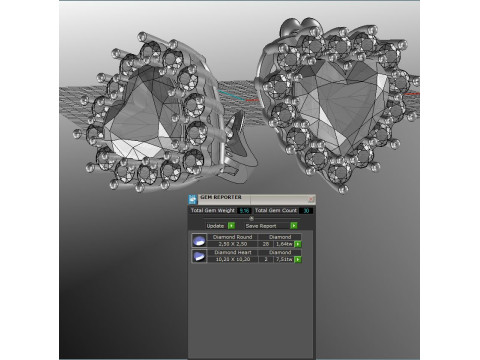Click the Update label
The height and width of the screenshot is (360, 480).
pyautogui.click(x=215, y=226)
